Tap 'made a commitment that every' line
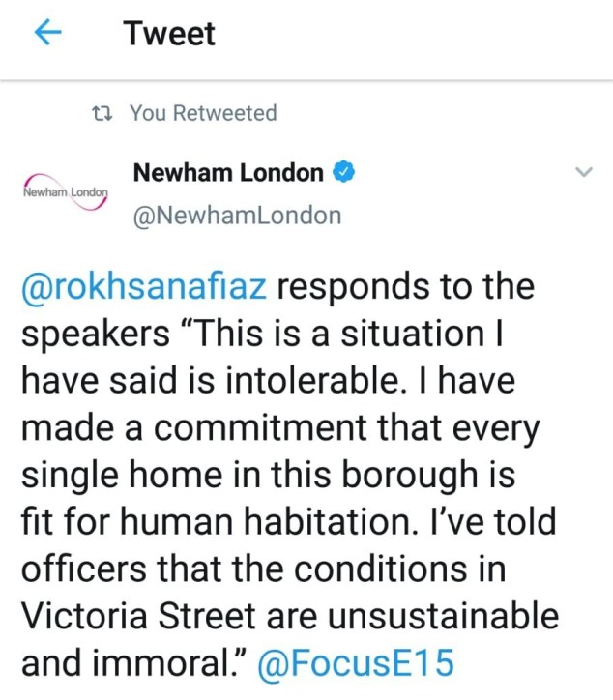The image size is (613, 700). coord(278,428)
